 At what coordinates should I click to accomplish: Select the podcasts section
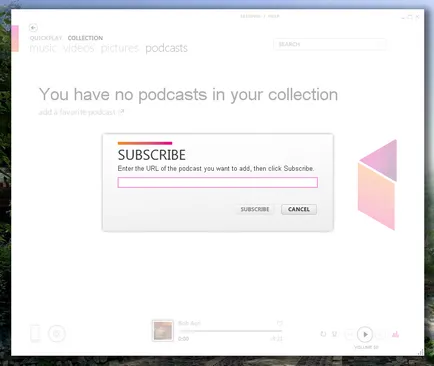coord(166,48)
